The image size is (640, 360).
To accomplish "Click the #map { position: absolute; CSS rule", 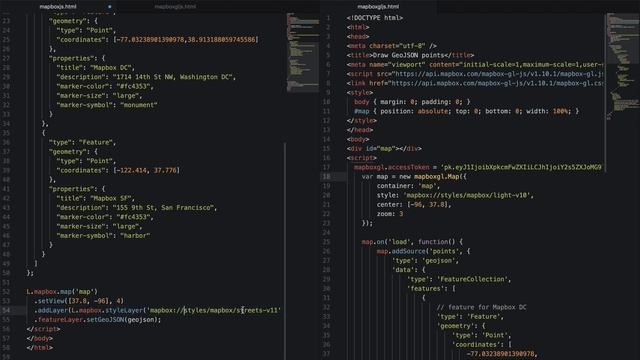I will [x=467, y=111].
